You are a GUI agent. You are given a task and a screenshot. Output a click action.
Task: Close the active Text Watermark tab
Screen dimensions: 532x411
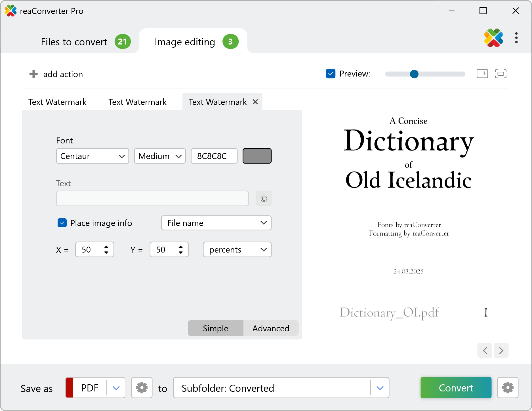pyautogui.click(x=255, y=102)
